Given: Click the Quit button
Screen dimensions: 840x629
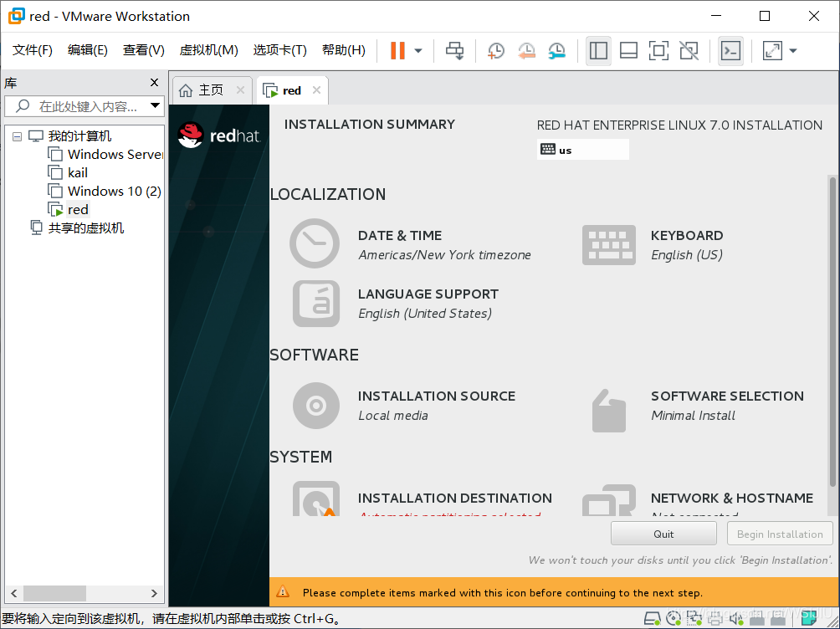Looking at the screenshot, I should [x=663, y=534].
